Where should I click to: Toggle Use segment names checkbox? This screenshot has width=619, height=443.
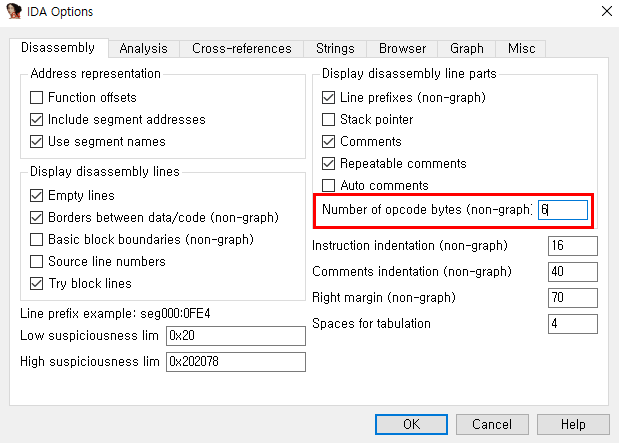click(x=36, y=141)
